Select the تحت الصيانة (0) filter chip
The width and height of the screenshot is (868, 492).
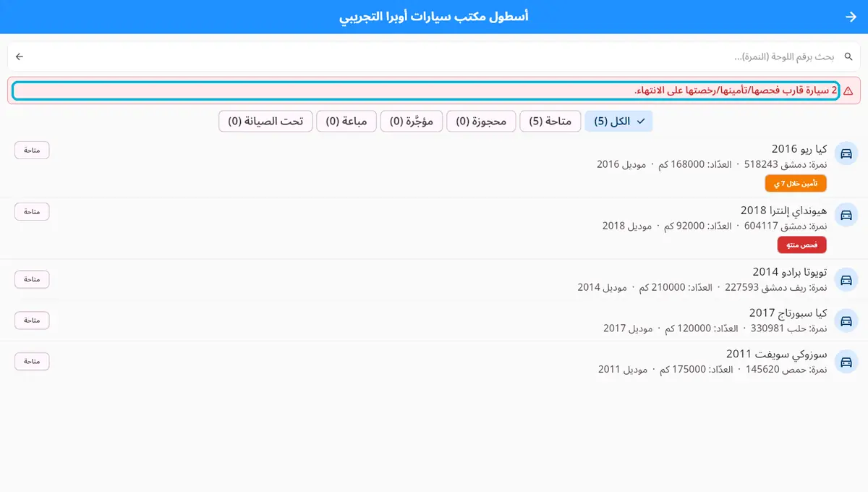265,122
